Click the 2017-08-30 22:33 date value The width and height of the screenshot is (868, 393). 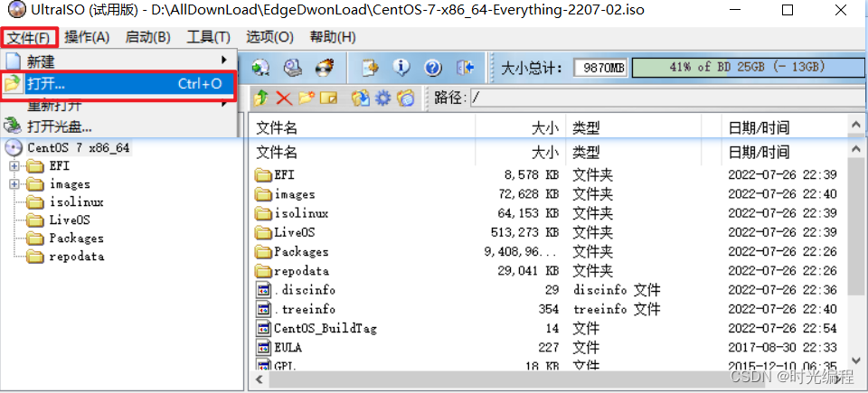782,348
